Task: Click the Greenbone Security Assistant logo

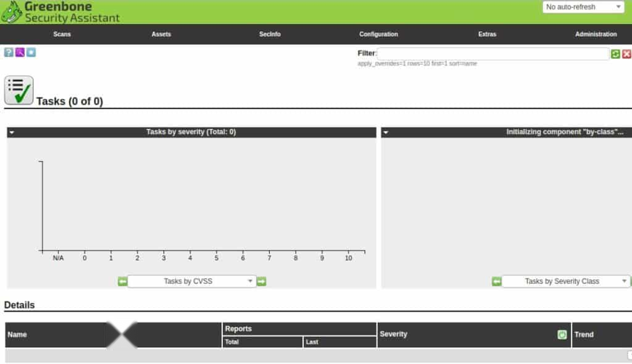Action: coord(61,12)
